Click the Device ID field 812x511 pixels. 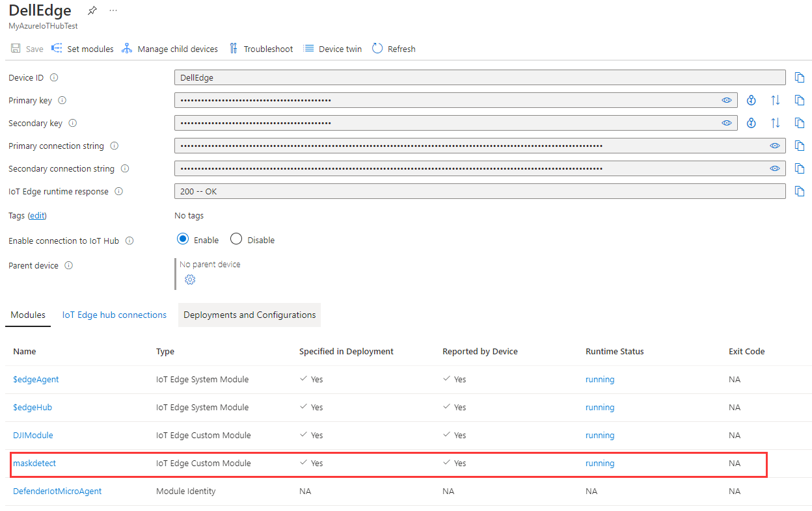click(x=480, y=77)
